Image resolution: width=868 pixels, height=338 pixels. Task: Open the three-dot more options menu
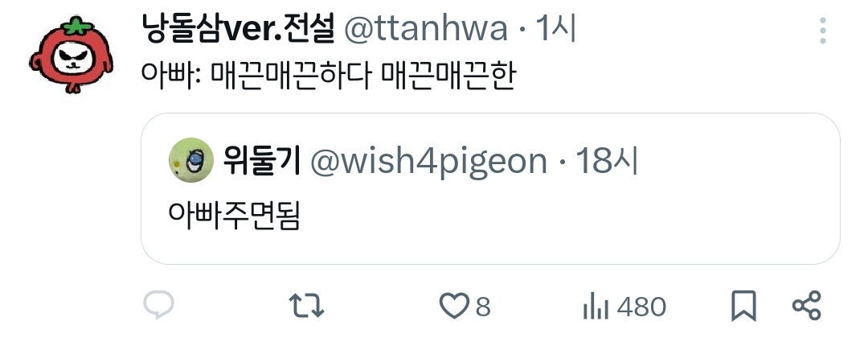coord(823,31)
